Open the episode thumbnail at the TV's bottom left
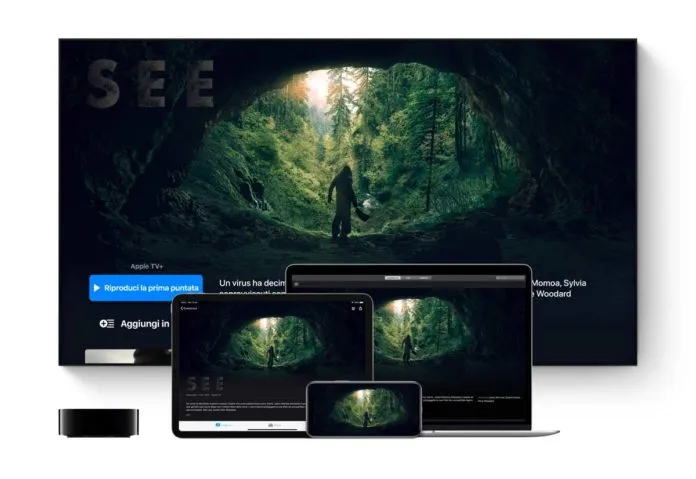 click(x=128, y=356)
